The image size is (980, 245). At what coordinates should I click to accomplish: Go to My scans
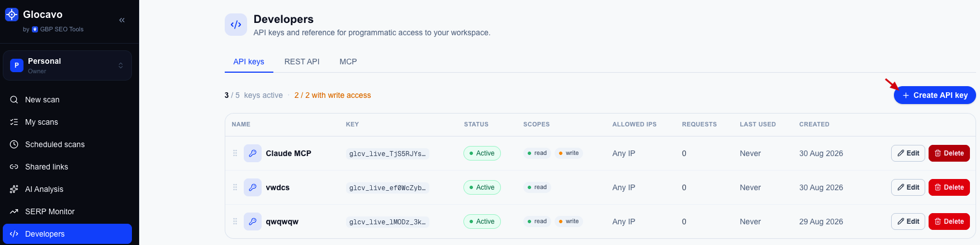tap(68, 122)
